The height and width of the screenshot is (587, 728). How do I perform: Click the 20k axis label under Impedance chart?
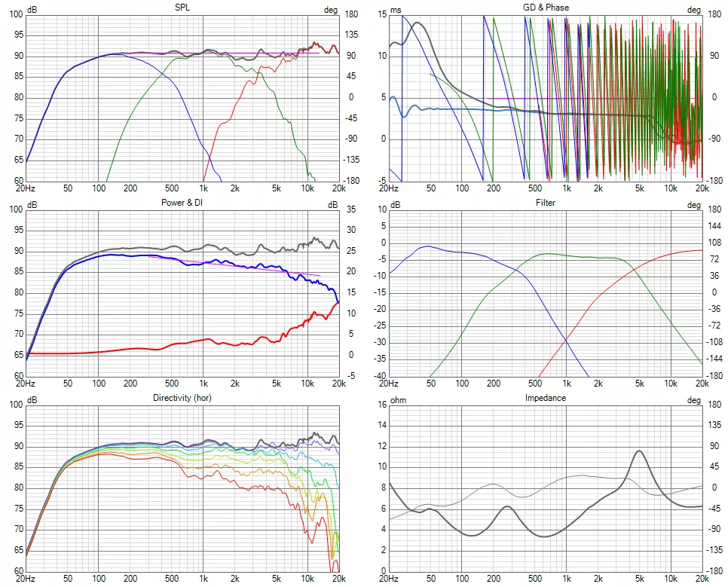point(702,578)
